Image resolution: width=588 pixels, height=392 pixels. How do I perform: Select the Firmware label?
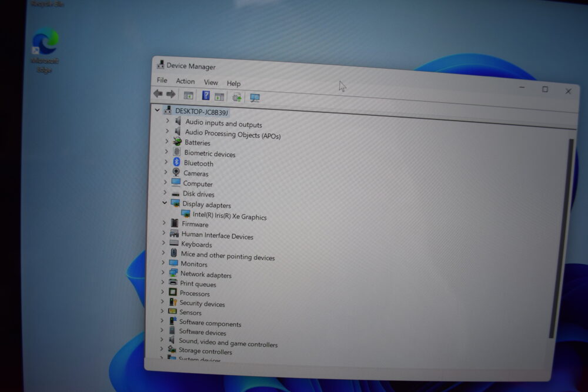(195, 224)
